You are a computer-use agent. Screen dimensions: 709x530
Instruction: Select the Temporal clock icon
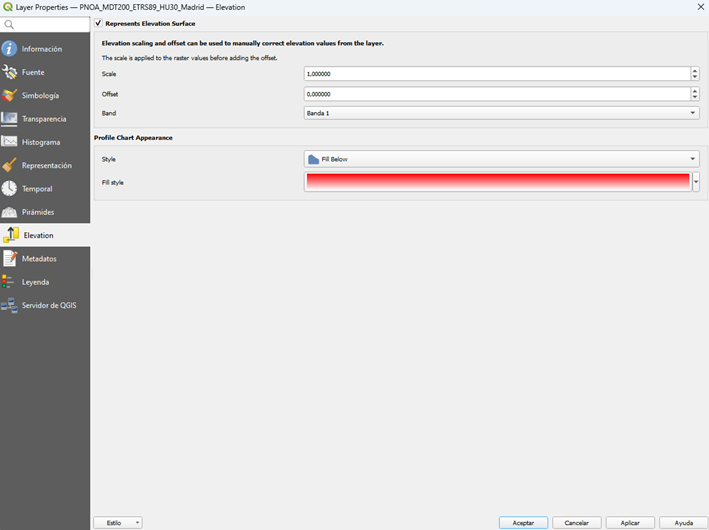[x=10, y=189]
